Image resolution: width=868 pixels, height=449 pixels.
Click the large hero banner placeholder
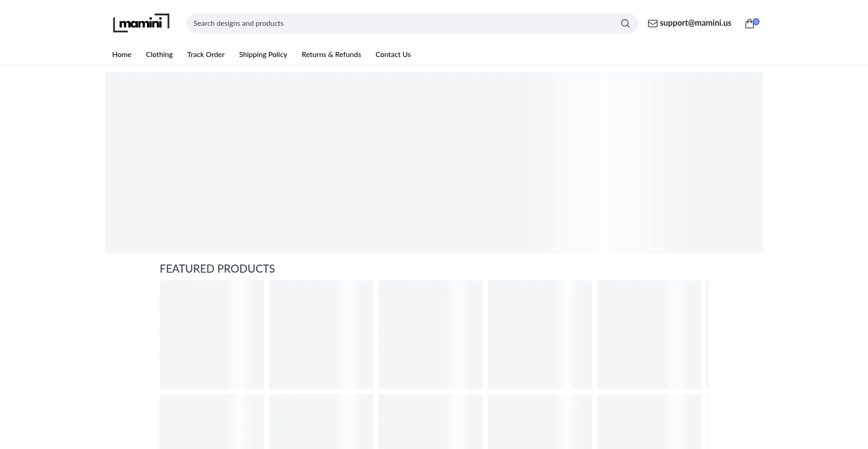(434, 163)
